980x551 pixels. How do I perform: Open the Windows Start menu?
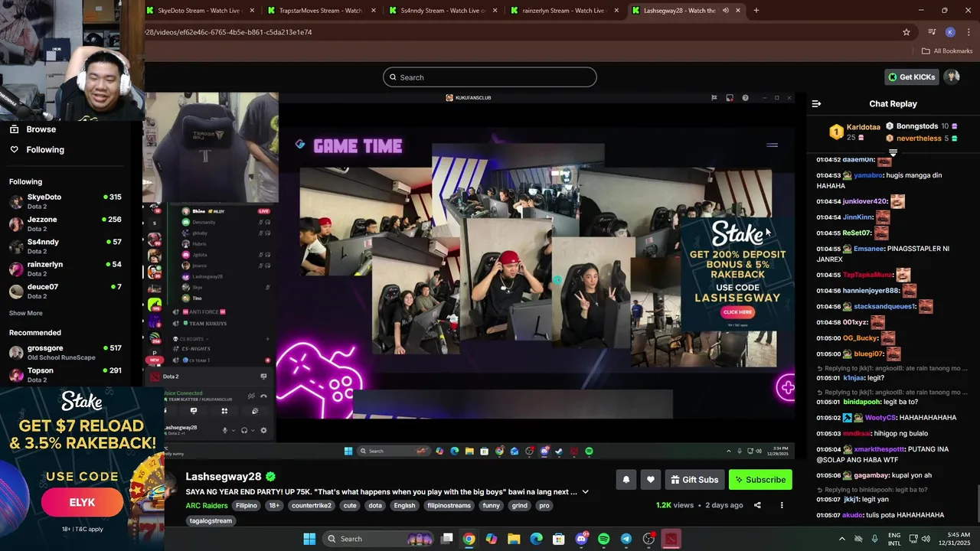(x=309, y=539)
